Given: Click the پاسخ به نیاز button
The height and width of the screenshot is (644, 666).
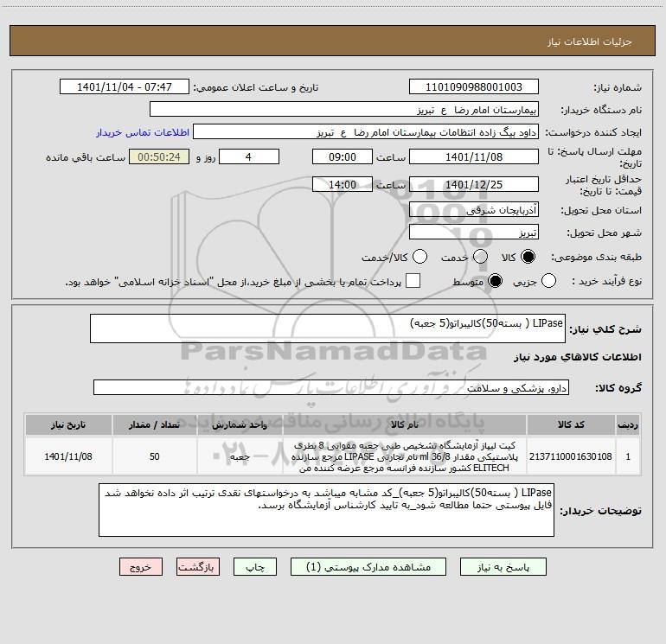Looking at the screenshot, I should [x=503, y=567].
